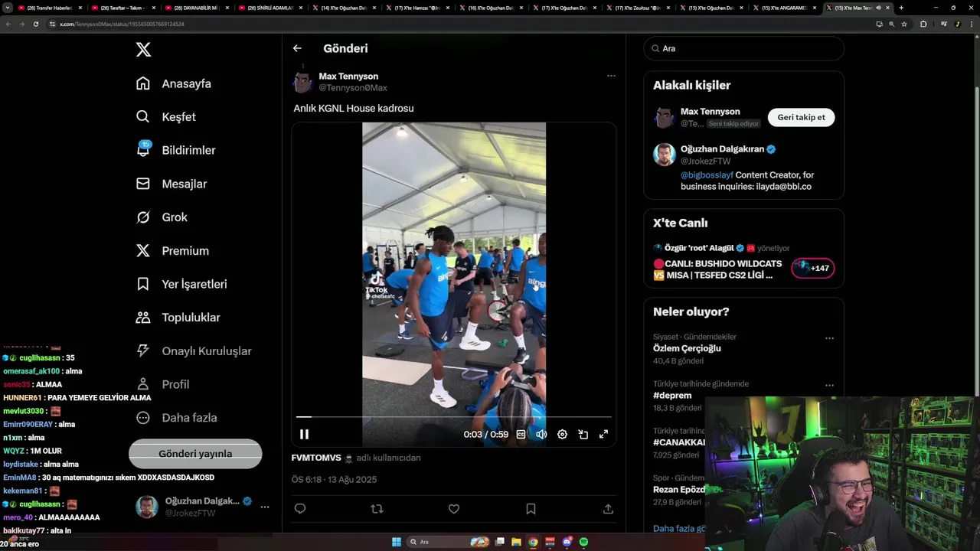Open browser extensions menu

pos(923,24)
